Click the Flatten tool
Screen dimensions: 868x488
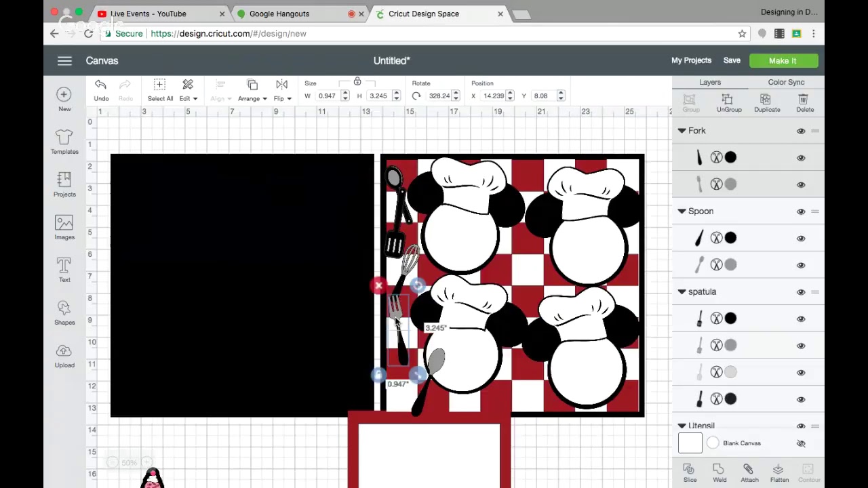click(779, 473)
